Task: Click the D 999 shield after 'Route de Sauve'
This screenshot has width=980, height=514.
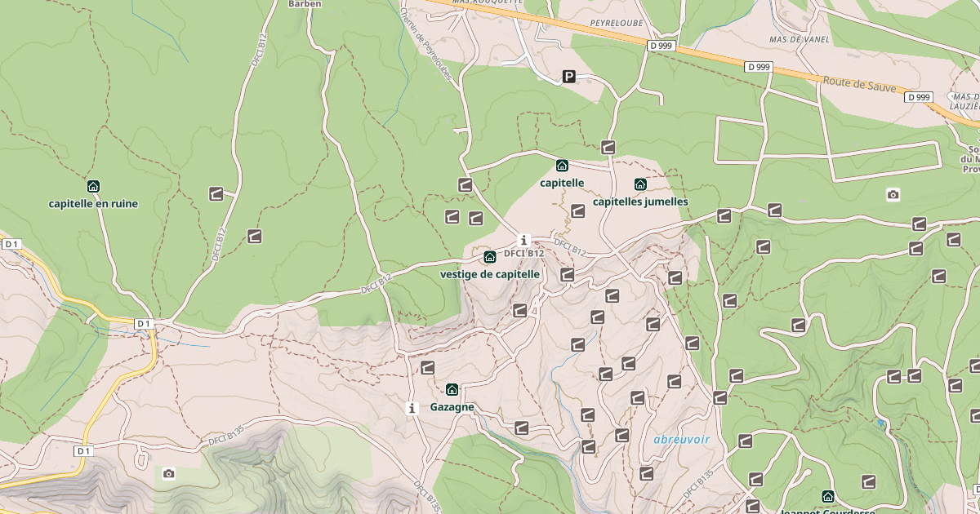Action: tap(920, 97)
